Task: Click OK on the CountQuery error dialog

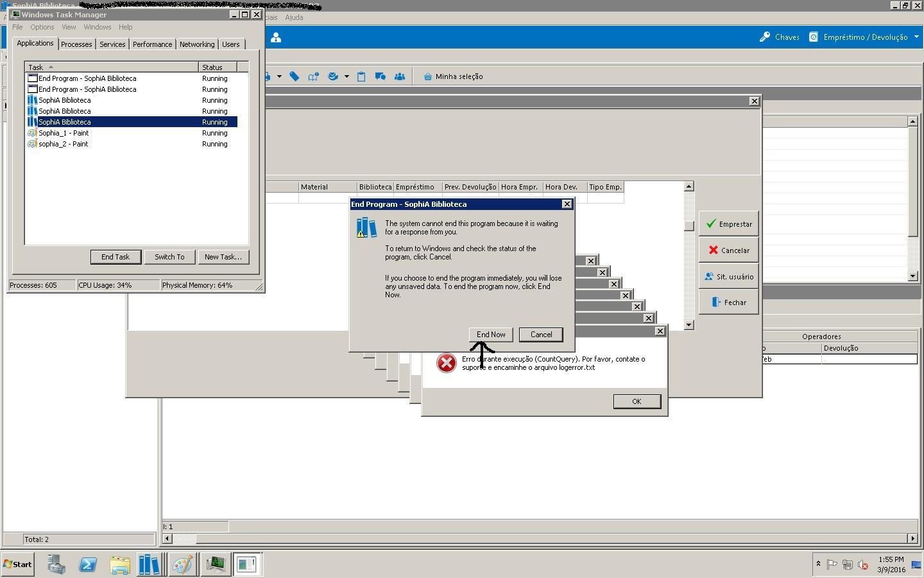Action: click(x=637, y=401)
